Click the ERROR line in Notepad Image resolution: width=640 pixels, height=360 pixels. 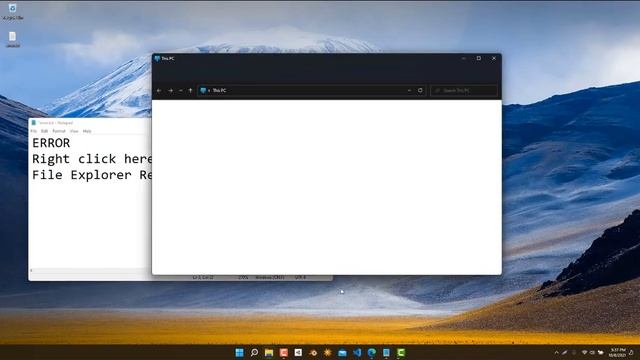click(x=51, y=143)
